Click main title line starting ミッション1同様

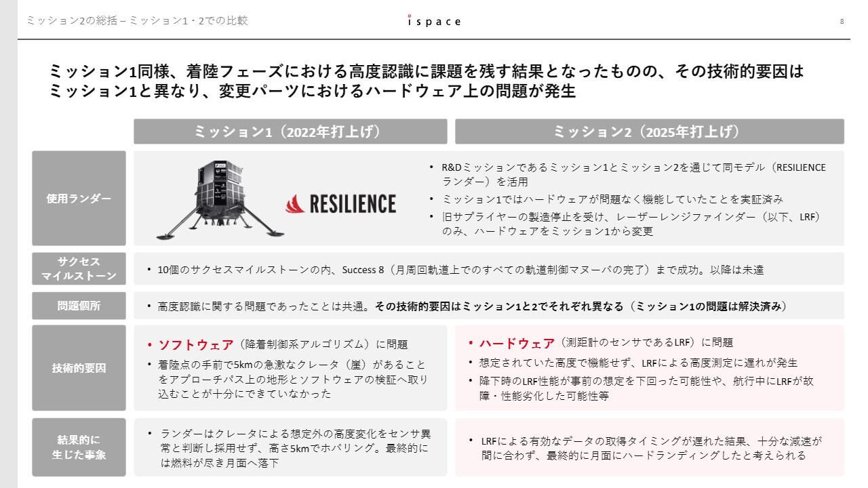click(427, 71)
